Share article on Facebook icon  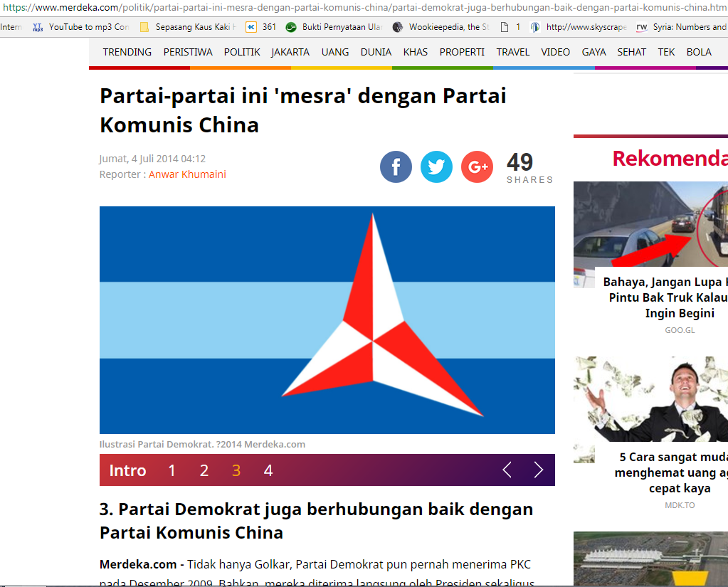396,166
